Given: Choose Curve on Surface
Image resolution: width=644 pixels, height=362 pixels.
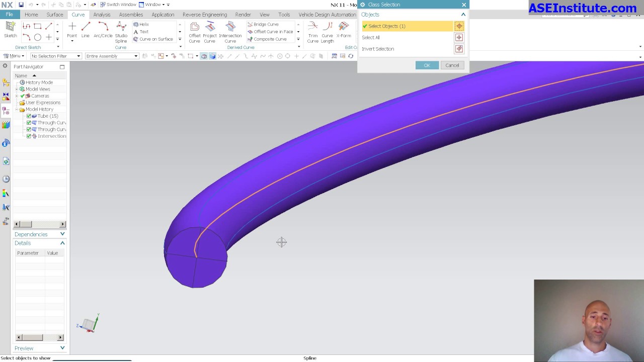Looking at the screenshot, I should (x=153, y=39).
